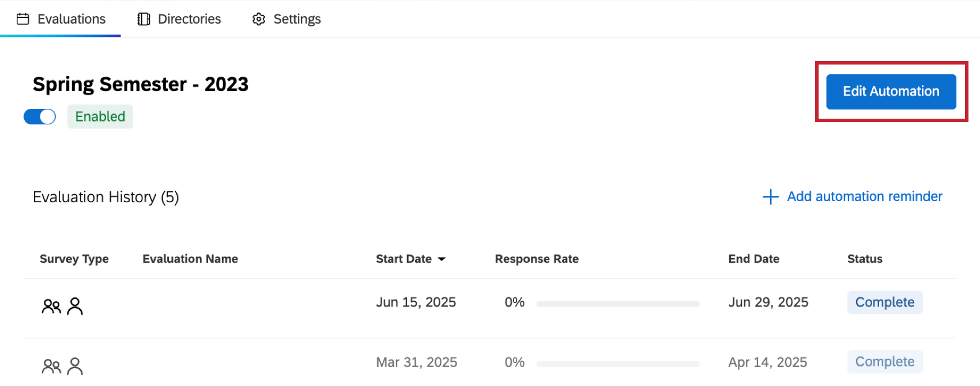The width and height of the screenshot is (980, 386).
Task: Click the Complete status badge for Jun 15 evaluation
Action: tap(885, 302)
